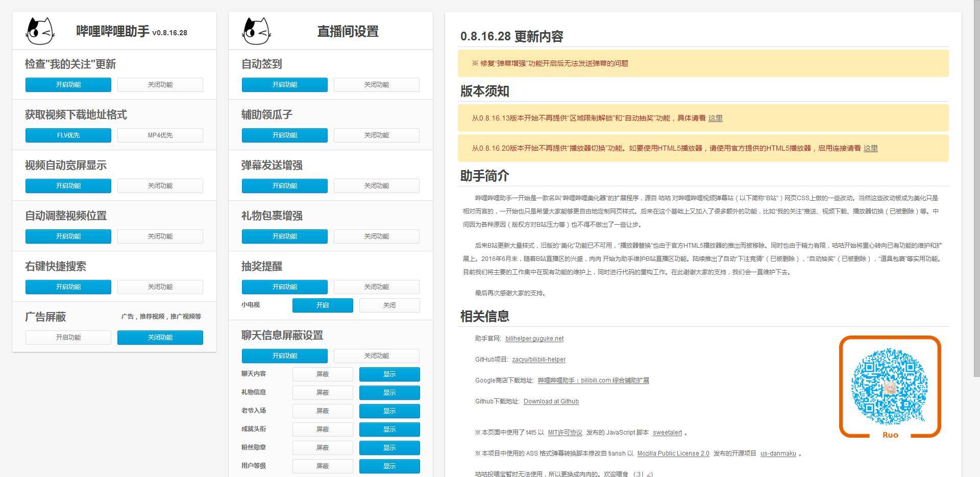This screenshot has width=980, height=477.
Task: Disable the 抽奖提醒 lottery reminder
Action: click(x=376, y=287)
